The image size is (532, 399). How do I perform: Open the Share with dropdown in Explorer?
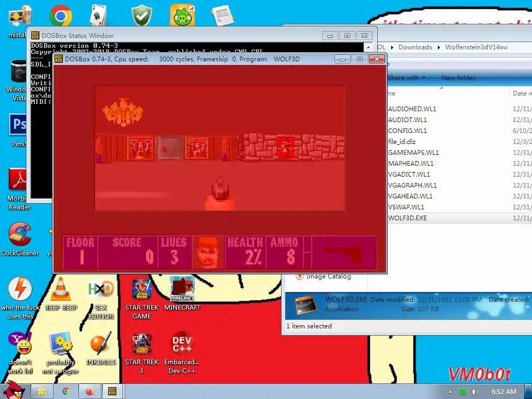406,78
